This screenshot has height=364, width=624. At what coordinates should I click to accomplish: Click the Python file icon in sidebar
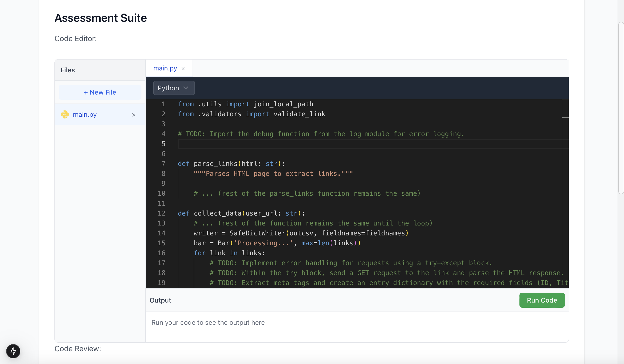[x=65, y=114]
